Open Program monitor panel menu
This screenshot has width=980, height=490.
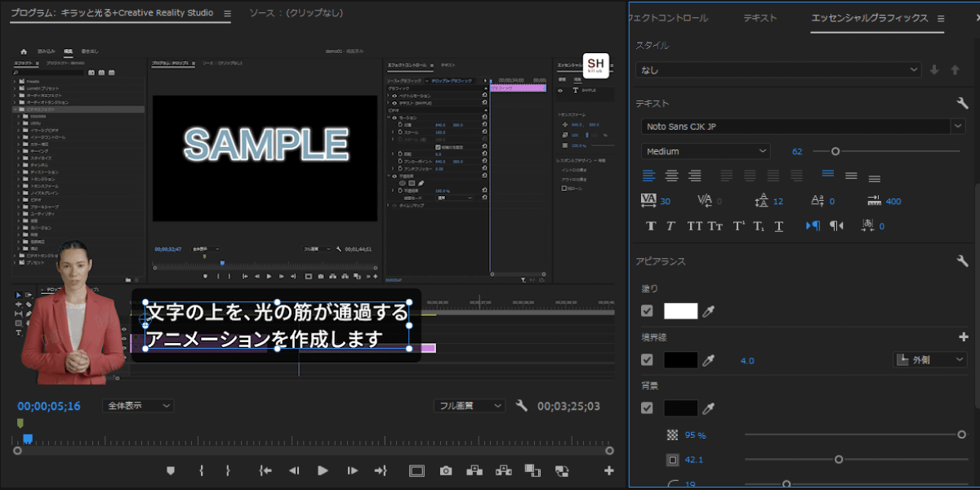[227, 14]
